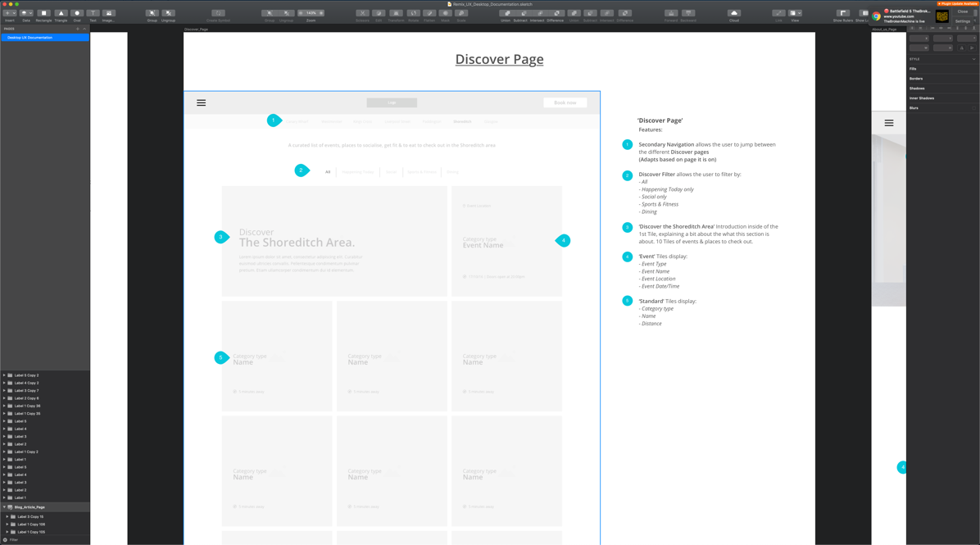Send layer Backward using toolbar

coord(688,13)
